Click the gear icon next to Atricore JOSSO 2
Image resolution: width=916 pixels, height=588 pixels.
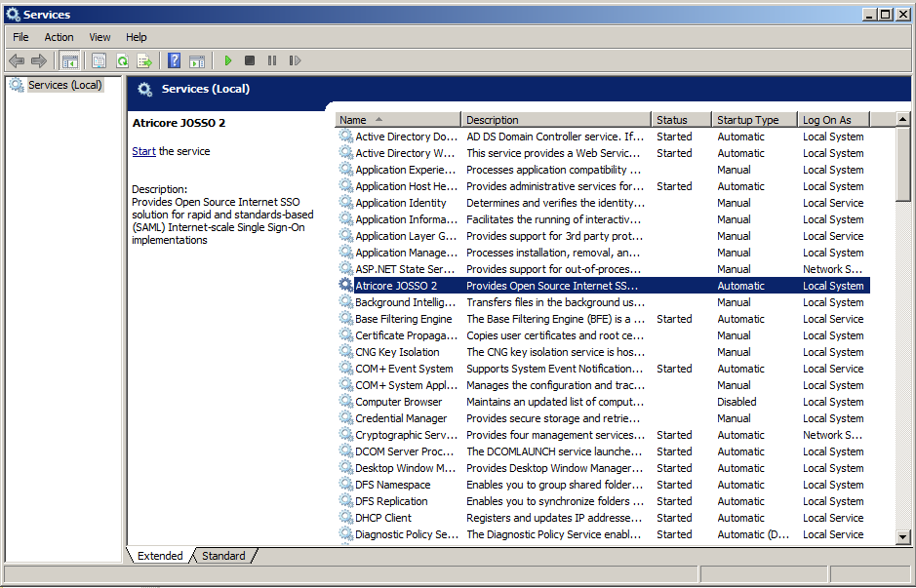click(x=346, y=285)
